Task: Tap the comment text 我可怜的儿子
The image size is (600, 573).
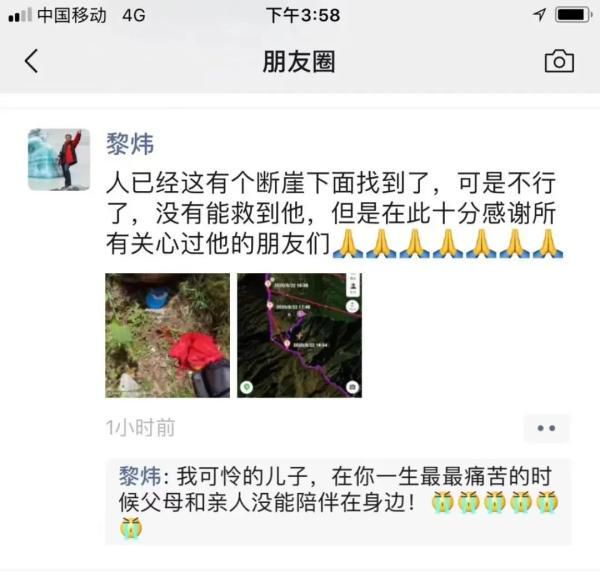Action: (x=242, y=477)
